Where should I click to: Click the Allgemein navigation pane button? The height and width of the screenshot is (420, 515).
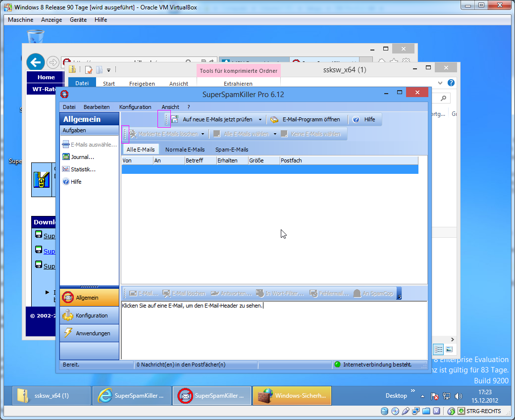(89, 298)
